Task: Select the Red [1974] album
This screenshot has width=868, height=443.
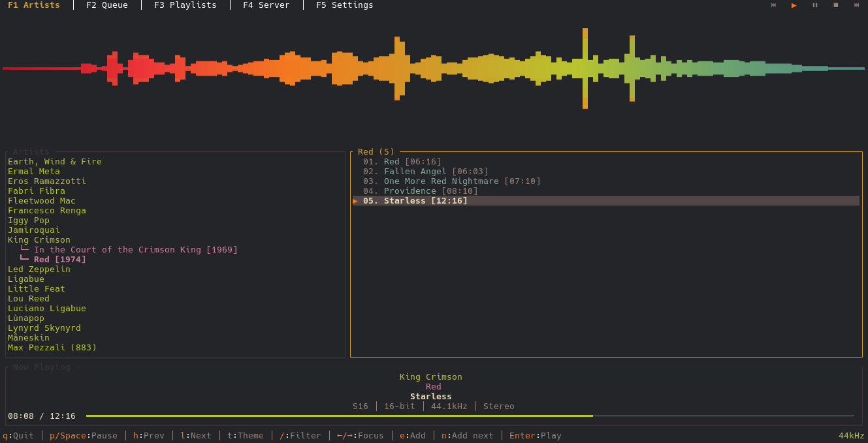Action: pos(60,260)
